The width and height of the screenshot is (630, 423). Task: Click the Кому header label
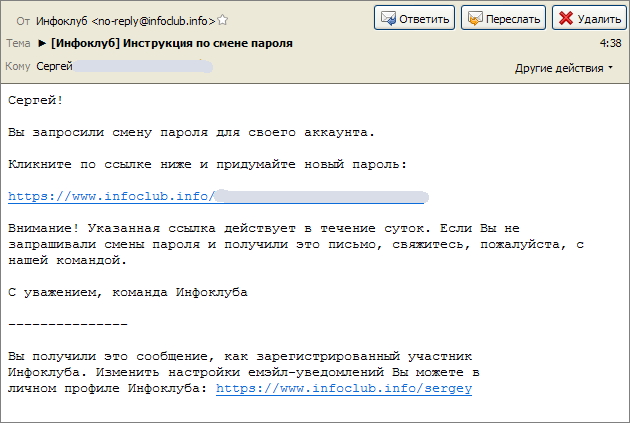click(18, 66)
